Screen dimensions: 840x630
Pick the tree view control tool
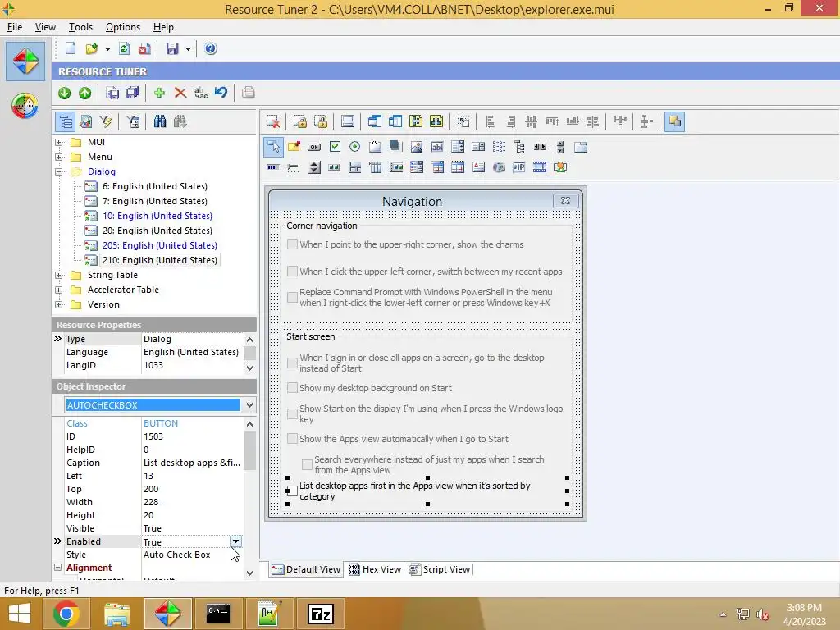519,147
